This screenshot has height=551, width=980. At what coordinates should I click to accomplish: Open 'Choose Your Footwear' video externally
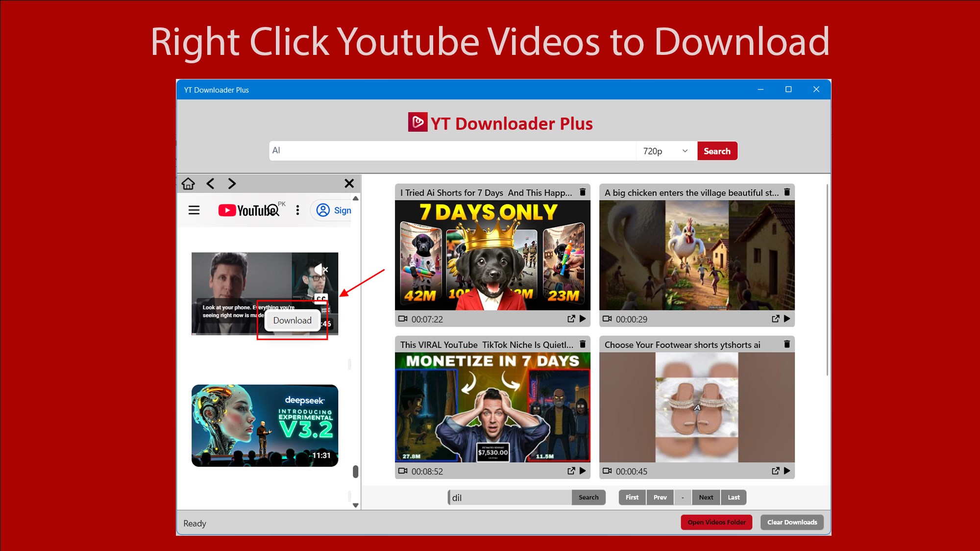point(776,471)
